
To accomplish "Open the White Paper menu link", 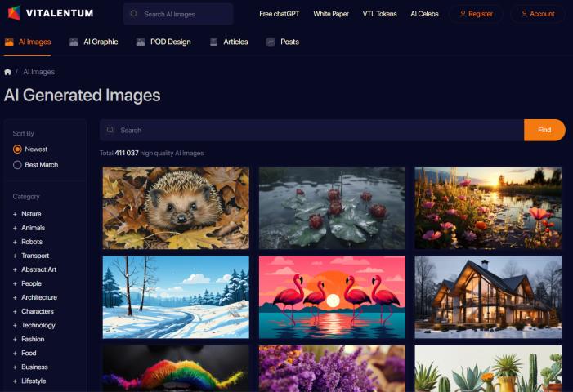I will [331, 14].
